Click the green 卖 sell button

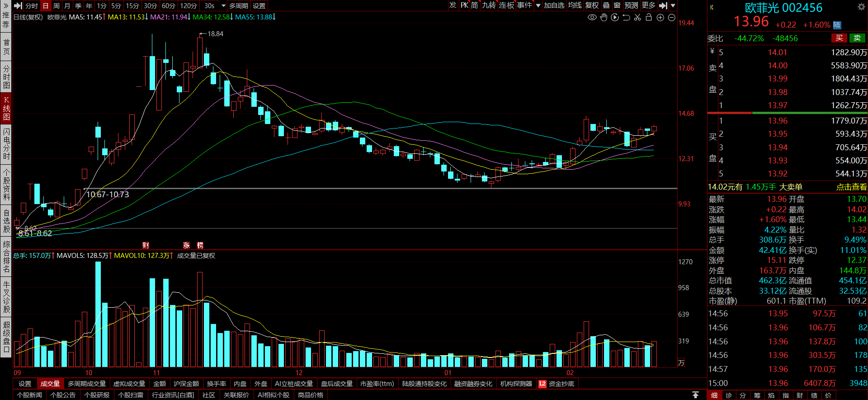pos(857,38)
